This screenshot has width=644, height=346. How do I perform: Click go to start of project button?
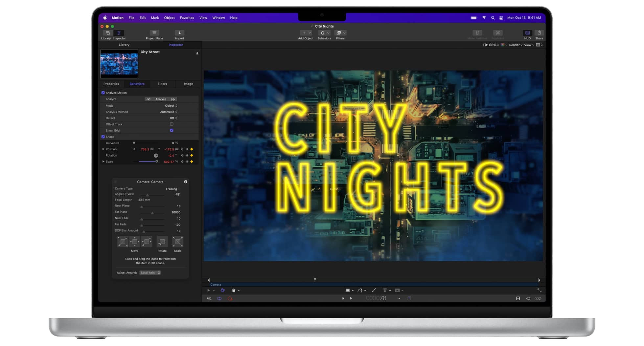[x=343, y=298]
